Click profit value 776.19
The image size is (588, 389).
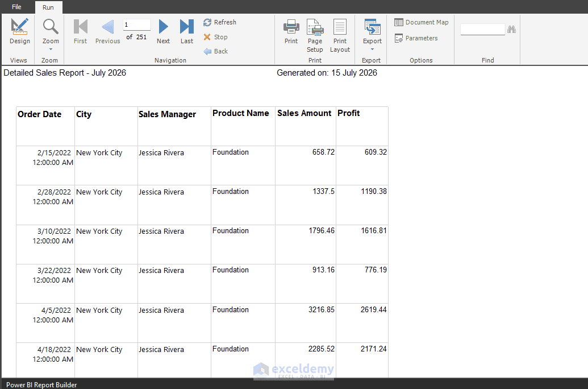click(x=376, y=270)
